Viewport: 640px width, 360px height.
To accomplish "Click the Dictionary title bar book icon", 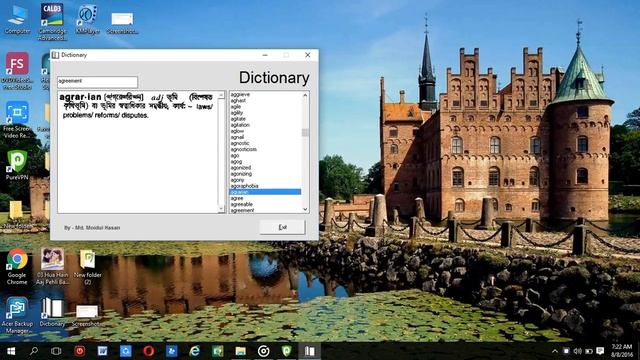I will coord(56,55).
